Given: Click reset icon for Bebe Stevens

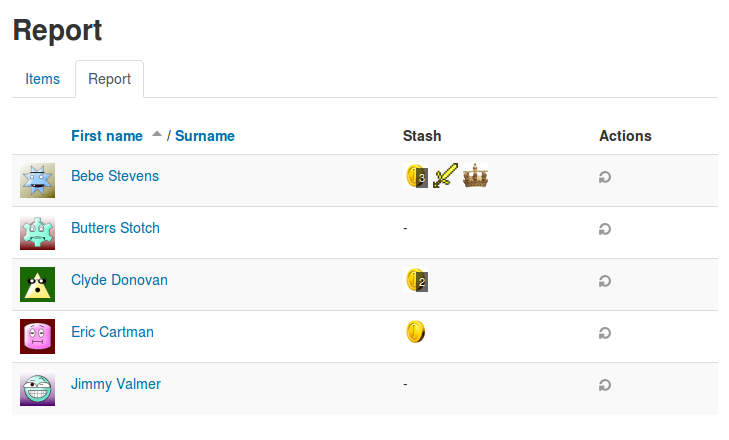Looking at the screenshot, I should click(604, 177).
